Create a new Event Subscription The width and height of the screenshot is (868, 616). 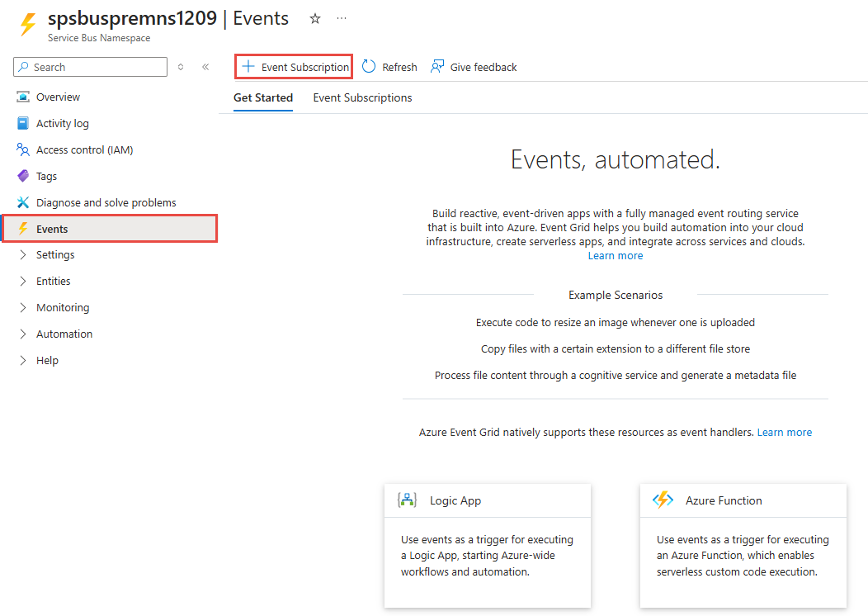[x=295, y=67]
